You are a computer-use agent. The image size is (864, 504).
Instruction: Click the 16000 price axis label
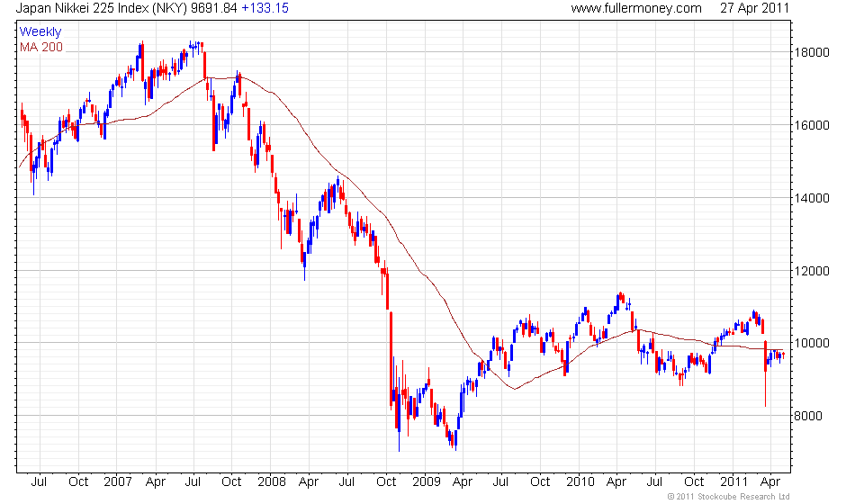811,125
